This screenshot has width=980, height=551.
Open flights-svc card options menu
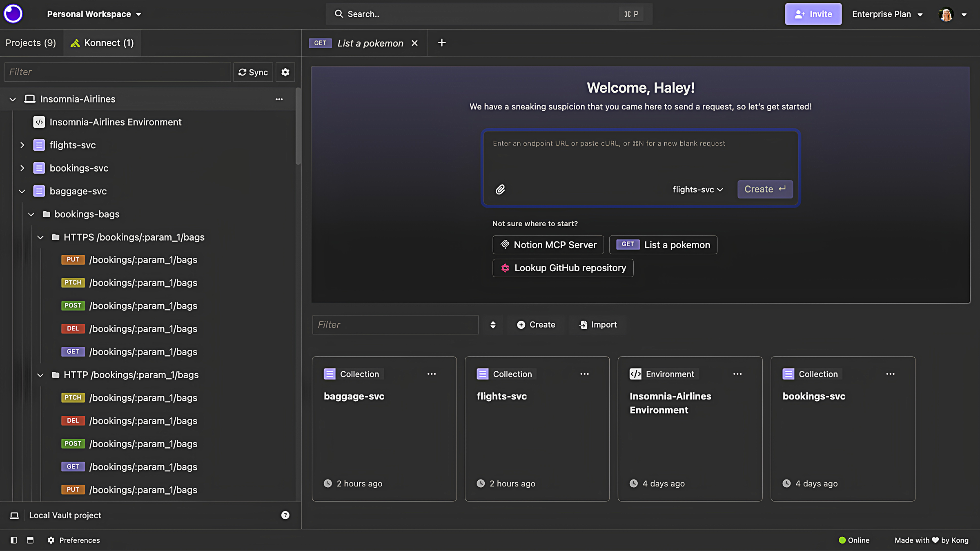pyautogui.click(x=585, y=374)
